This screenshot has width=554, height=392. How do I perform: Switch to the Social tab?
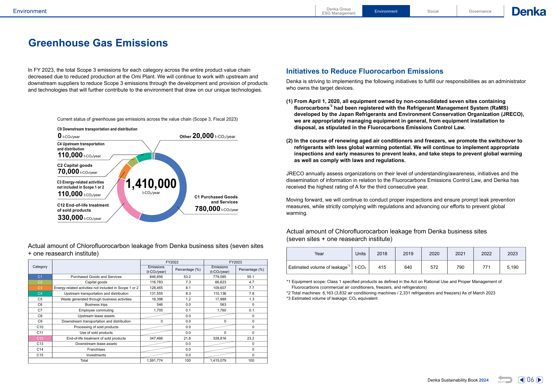[x=433, y=11]
